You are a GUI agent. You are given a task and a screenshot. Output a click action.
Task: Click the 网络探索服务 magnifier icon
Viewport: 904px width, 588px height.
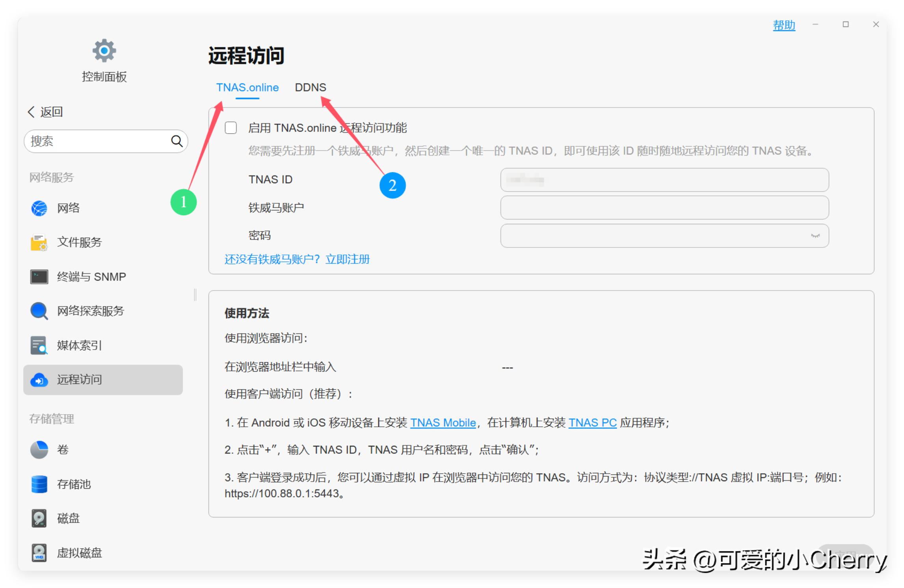(x=39, y=311)
